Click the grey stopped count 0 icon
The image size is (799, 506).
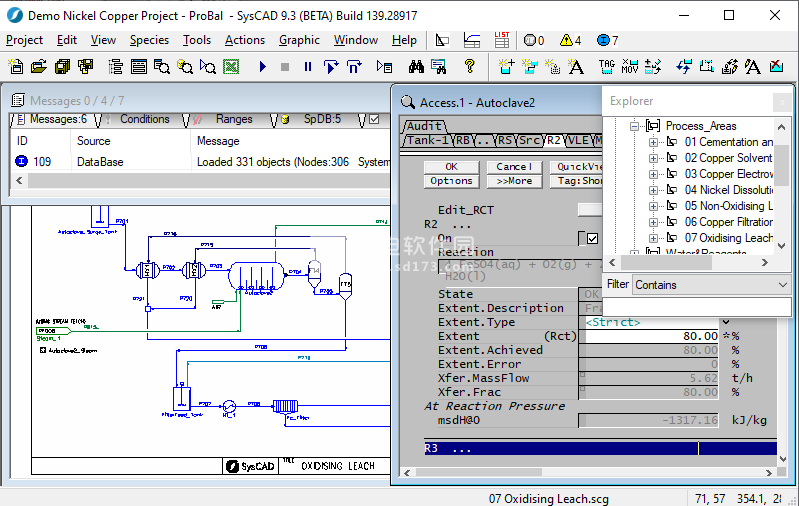tap(534, 40)
